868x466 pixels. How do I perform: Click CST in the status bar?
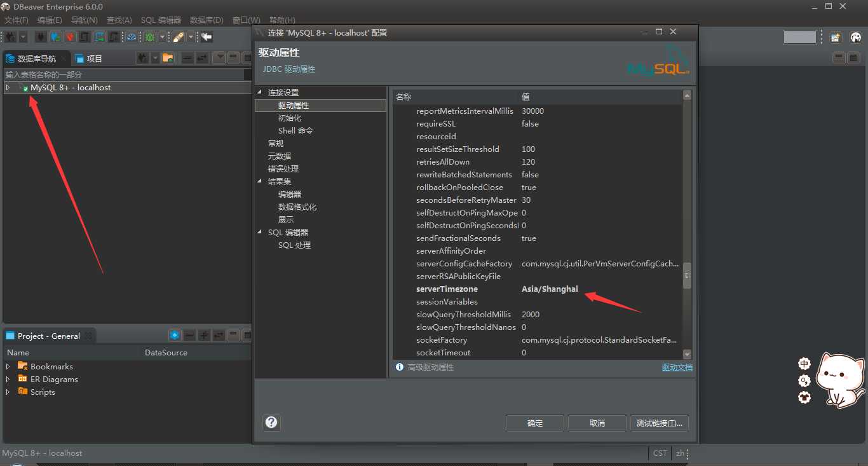pyautogui.click(x=660, y=453)
